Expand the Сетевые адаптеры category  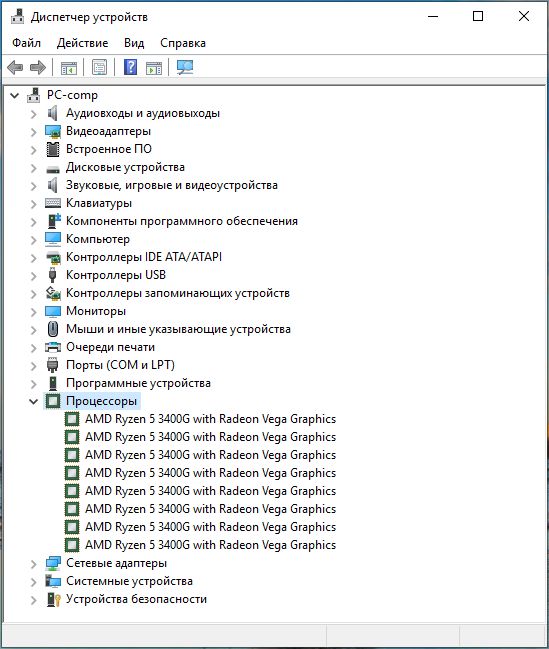coord(34,564)
